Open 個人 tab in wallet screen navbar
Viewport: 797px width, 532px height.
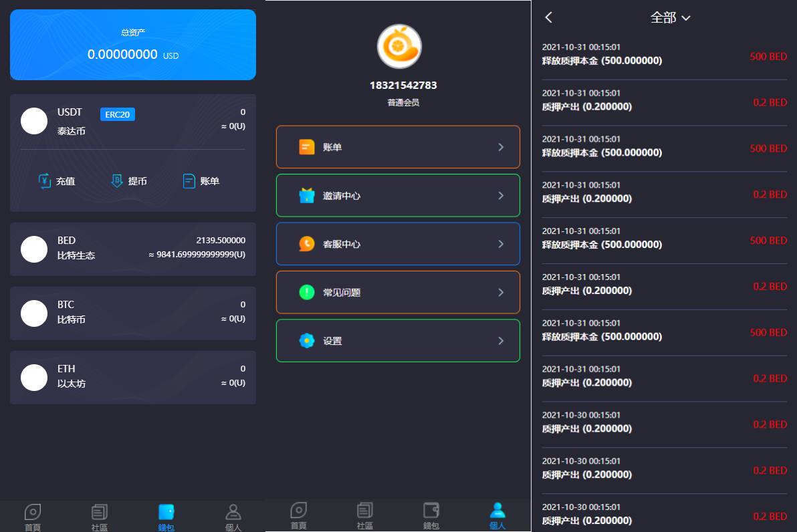(x=233, y=517)
